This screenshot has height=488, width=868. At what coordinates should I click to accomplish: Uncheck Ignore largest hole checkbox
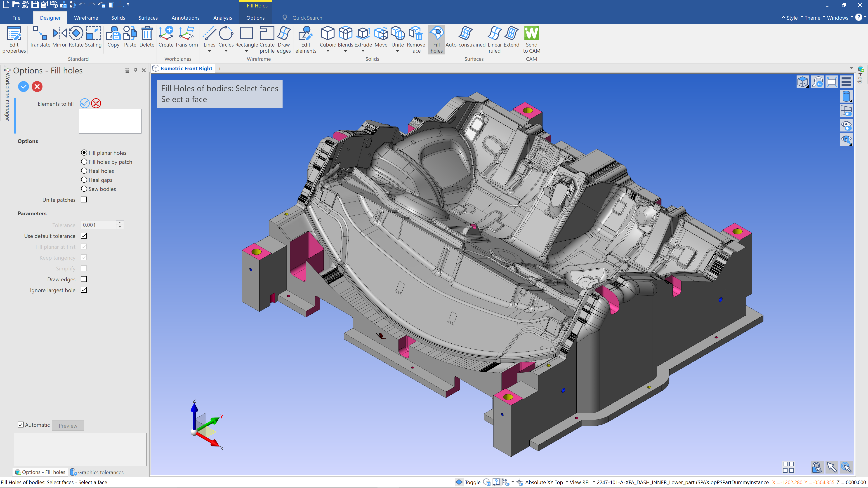pos(84,290)
